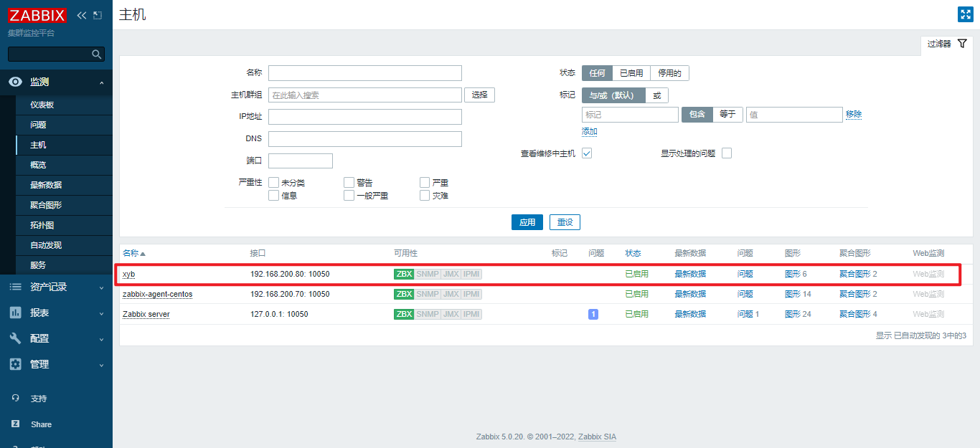
Task: Click ZBX availability badge for xyb
Action: [x=404, y=274]
